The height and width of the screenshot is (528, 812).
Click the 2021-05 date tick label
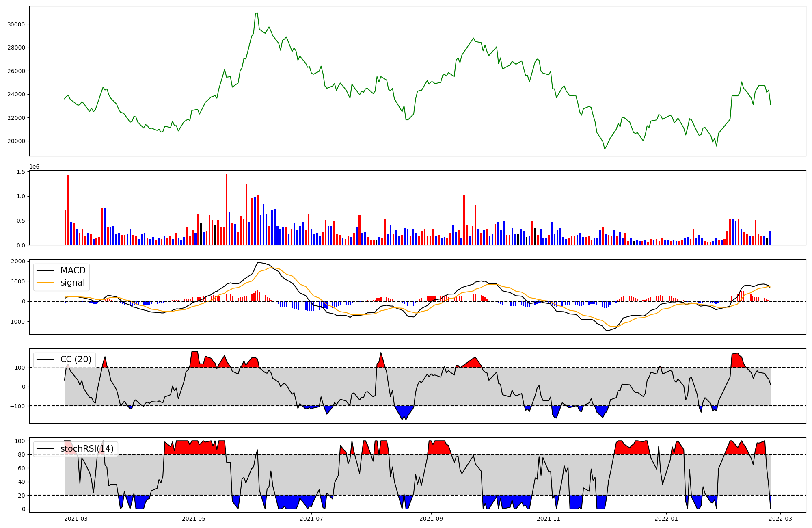point(194,519)
